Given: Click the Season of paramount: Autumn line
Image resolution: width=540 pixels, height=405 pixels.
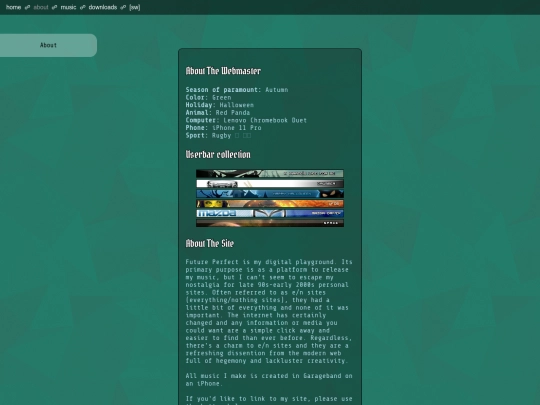Looking at the screenshot, I should pos(237,90).
